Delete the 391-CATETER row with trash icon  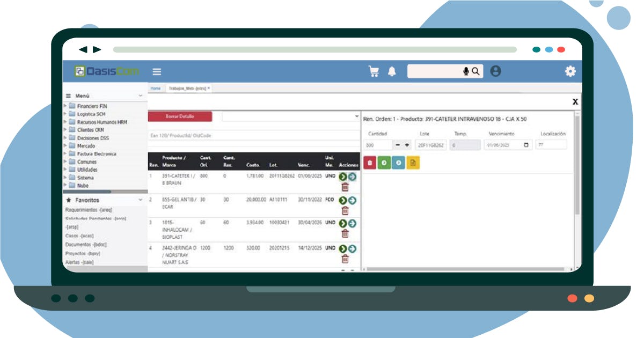[x=345, y=187]
